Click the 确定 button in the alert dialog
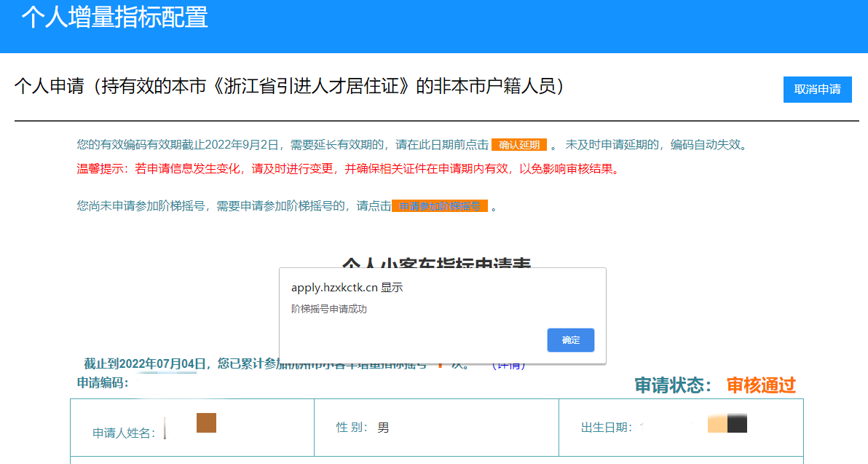Screen dimensions: 868x464 (570, 340)
